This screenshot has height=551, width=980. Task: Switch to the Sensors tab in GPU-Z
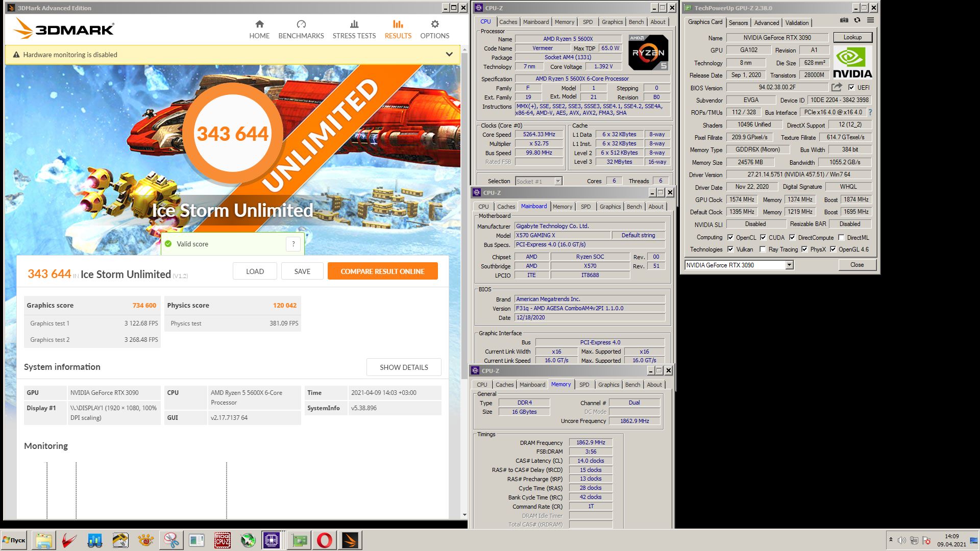[738, 23]
